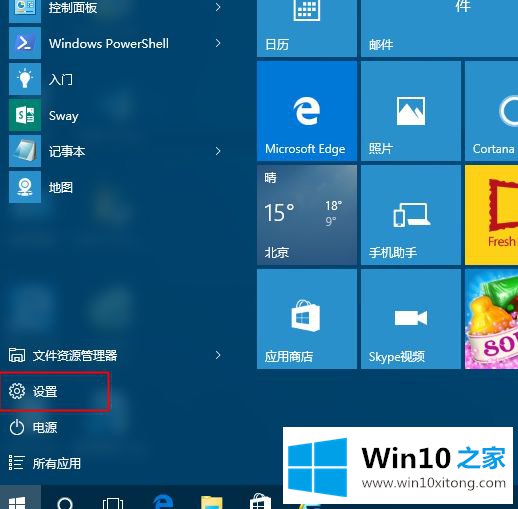This screenshot has height=509, width=518.
Task: Click the Sway text label
Action: pyautogui.click(x=64, y=116)
